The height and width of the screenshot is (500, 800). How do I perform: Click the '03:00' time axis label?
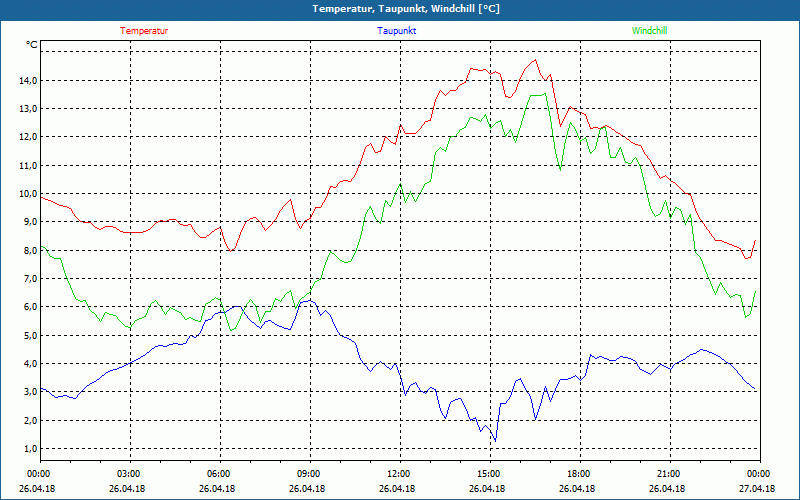[128, 474]
